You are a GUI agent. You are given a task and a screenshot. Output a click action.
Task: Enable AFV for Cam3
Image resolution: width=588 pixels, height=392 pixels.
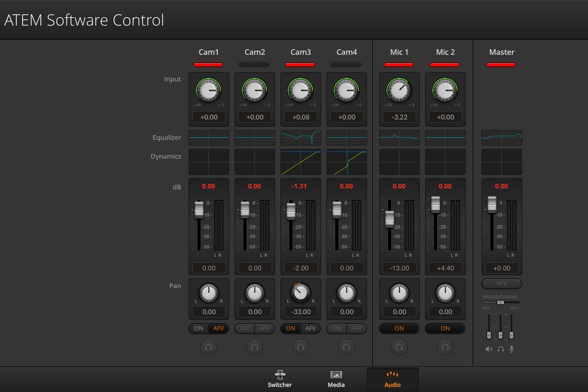pyautogui.click(x=311, y=328)
